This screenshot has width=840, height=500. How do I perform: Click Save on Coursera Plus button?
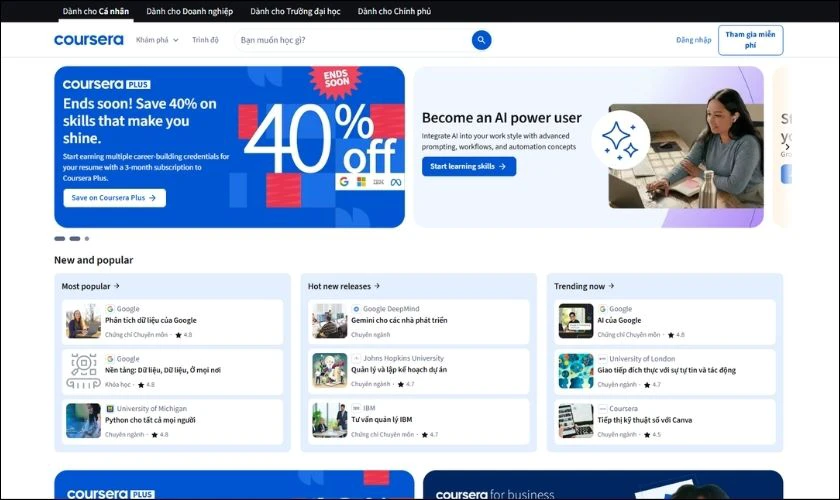[x=114, y=198]
